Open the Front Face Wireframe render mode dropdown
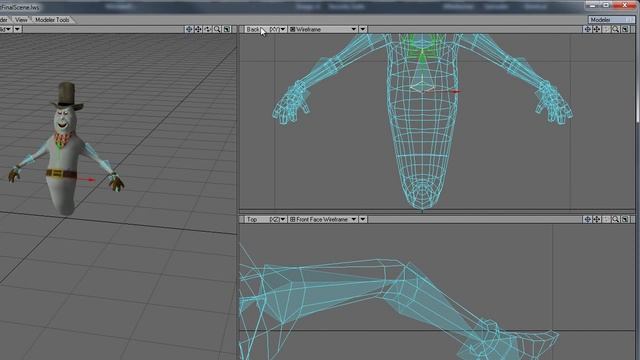The height and width of the screenshot is (360, 640). coord(323,220)
